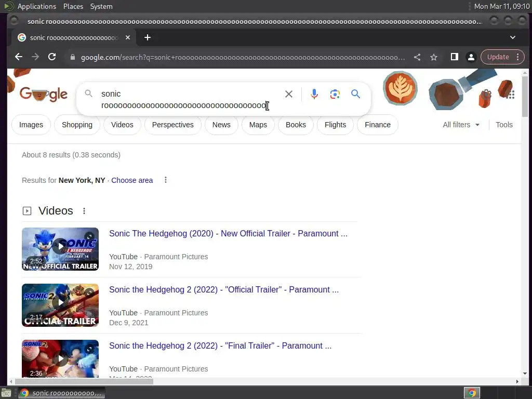
Task: Click Dec 9, 2021 date text
Action: tap(129, 323)
